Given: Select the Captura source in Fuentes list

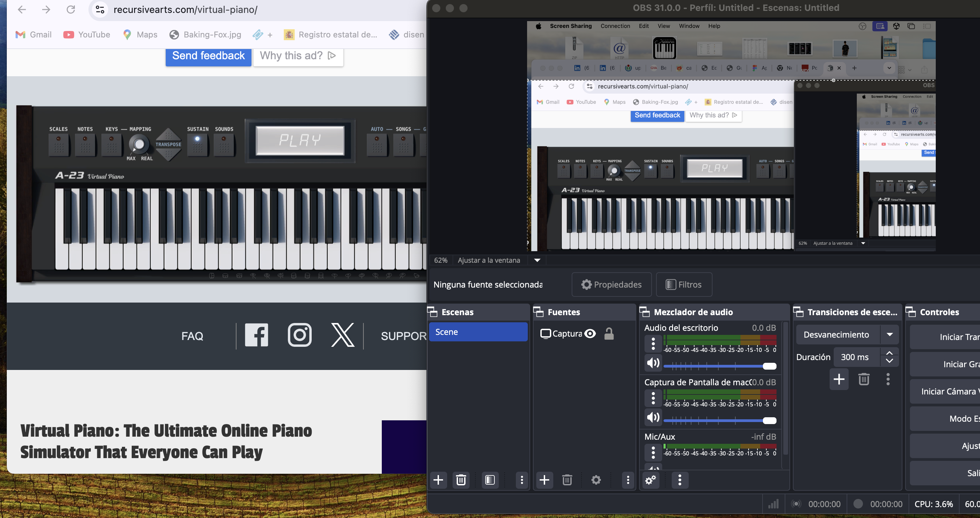Looking at the screenshot, I should [x=561, y=334].
